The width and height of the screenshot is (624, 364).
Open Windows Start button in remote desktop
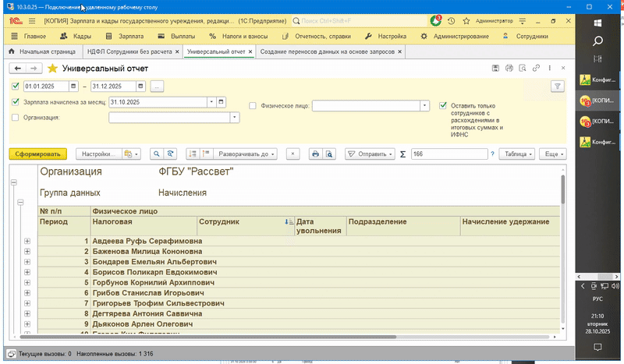[597, 23]
